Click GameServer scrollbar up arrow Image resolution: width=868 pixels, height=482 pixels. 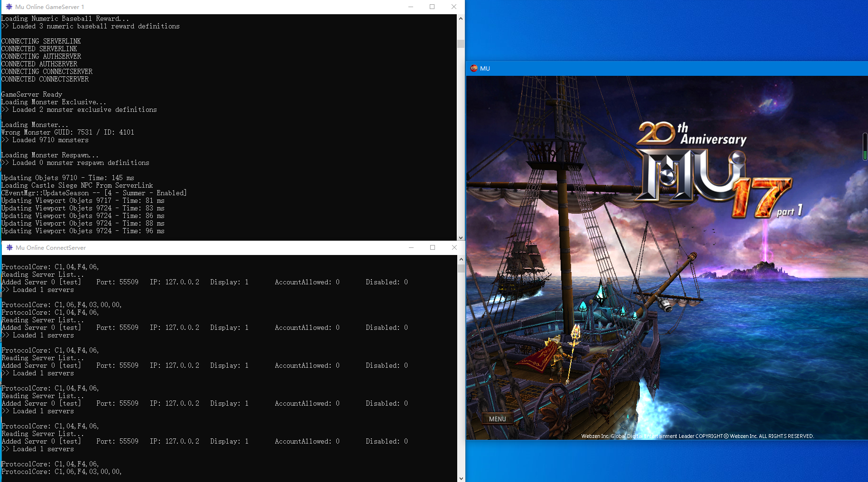point(461,18)
